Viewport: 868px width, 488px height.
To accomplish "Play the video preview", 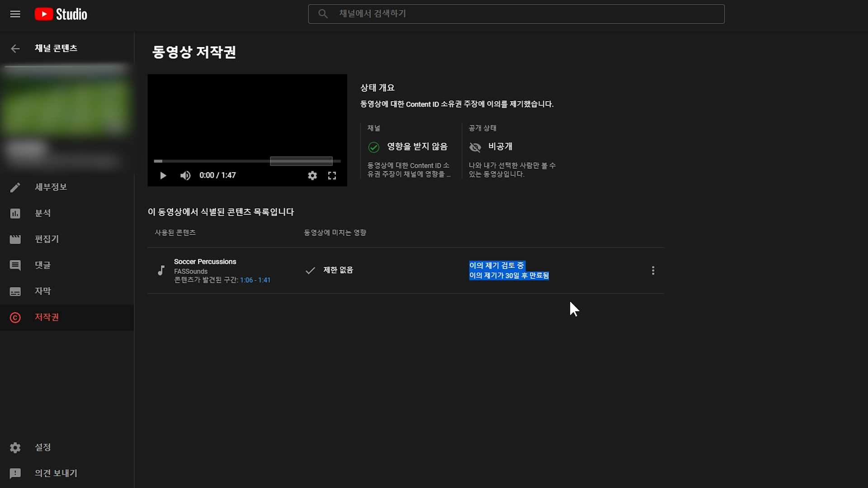I will [x=163, y=175].
